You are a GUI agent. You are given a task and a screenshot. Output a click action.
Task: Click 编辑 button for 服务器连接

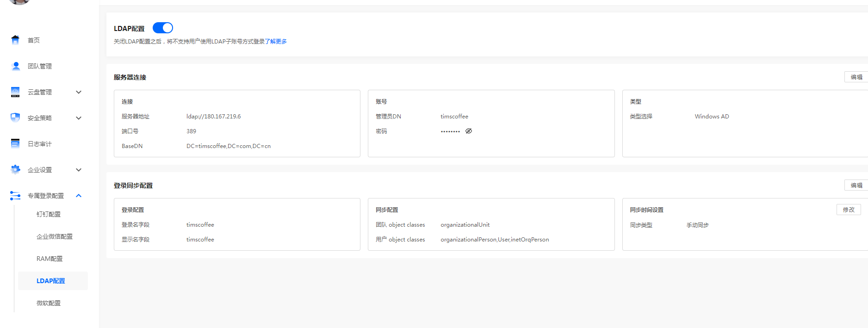(856, 77)
